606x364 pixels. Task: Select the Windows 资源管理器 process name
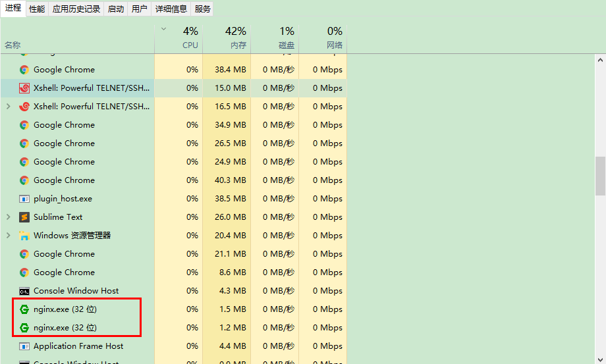tap(72, 236)
